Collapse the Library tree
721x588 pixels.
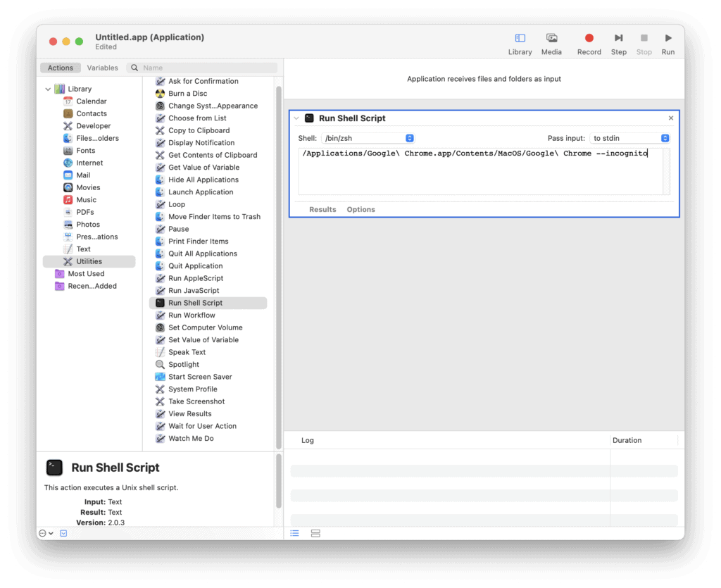(x=49, y=89)
